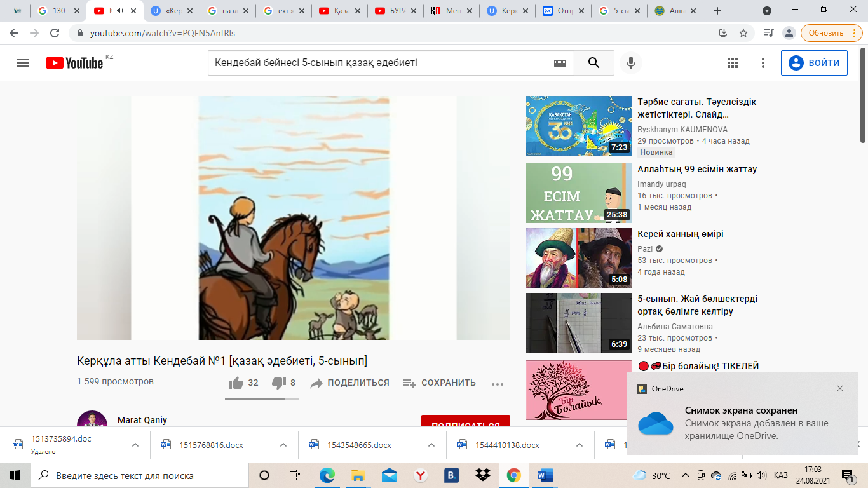Open Cortana circle on taskbar
Image resolution: width=868 pixels, height=488 pixels.
[x=264, y=475]
